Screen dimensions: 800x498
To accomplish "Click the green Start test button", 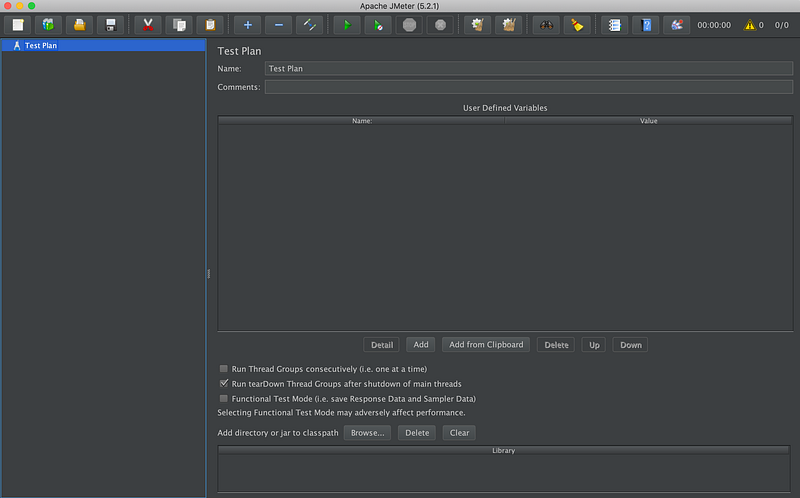I will [x=347, y=25].
